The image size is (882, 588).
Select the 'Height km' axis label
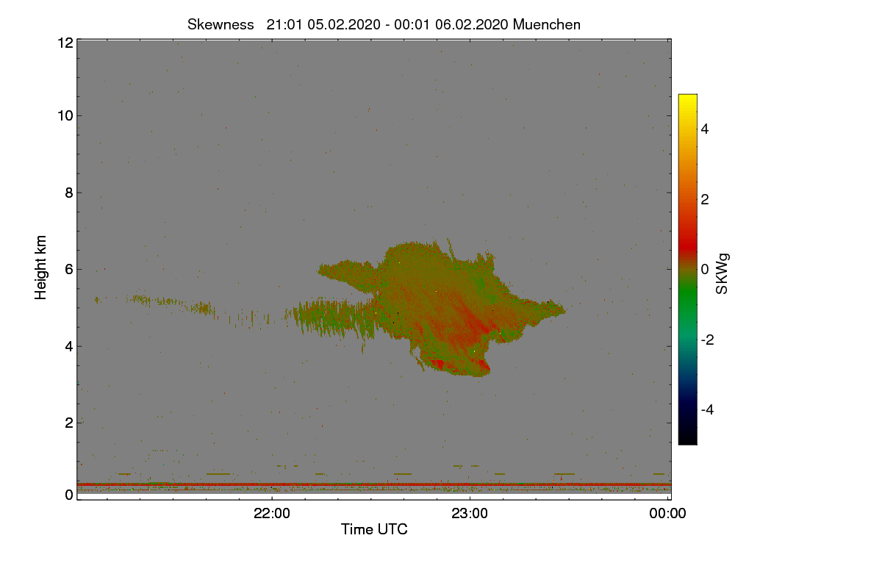tap(41, 267)
